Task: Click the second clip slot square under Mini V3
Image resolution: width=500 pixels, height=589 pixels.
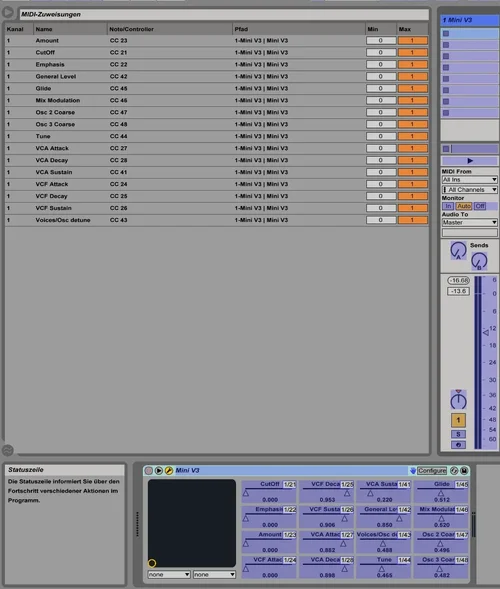Action: coord(446,45)
